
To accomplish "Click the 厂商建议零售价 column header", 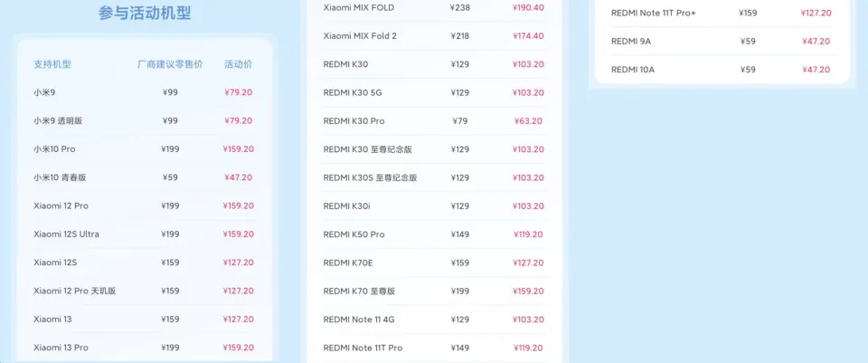I will click(170, 64).
